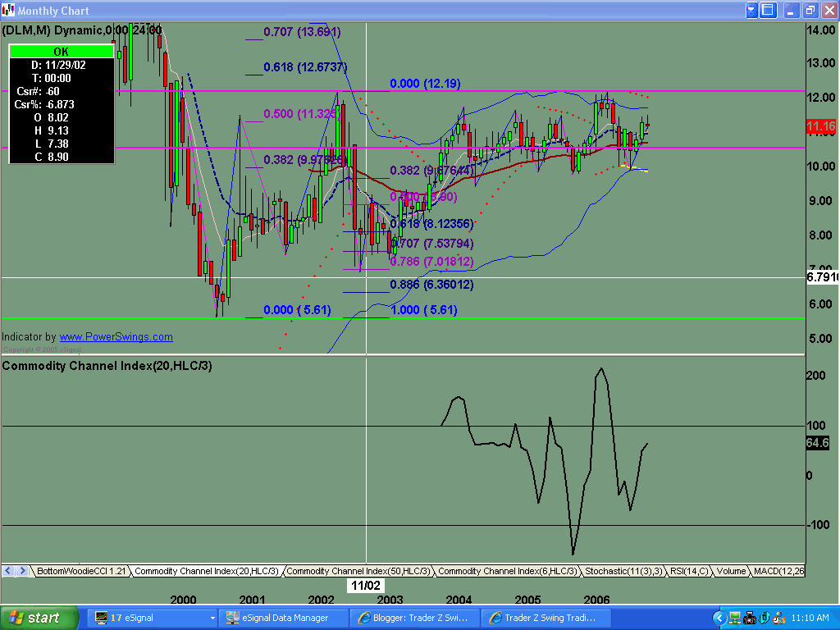Open the www.PowerSwings.com indicator link
This screenshot has height=630, width=840.
[116, 337]
